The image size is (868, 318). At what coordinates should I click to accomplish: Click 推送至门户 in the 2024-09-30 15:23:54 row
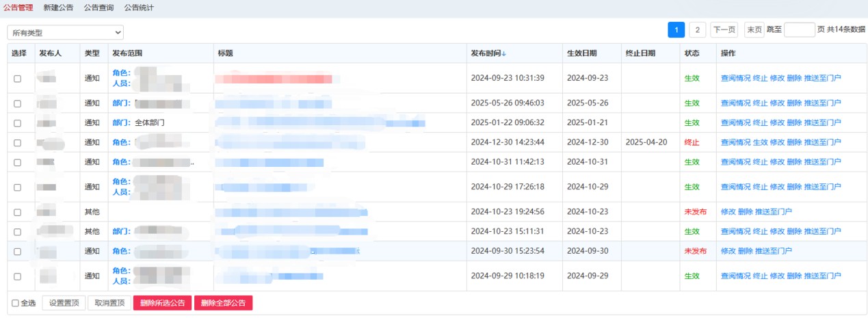[773, 251]
